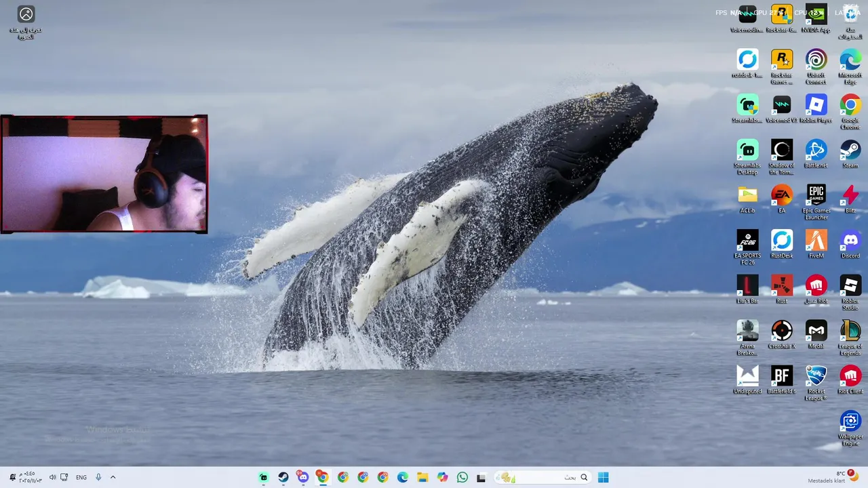Open WhatsApp from the taskbar
The width and height of the screenshot is (868, 488).
point(462,477)
